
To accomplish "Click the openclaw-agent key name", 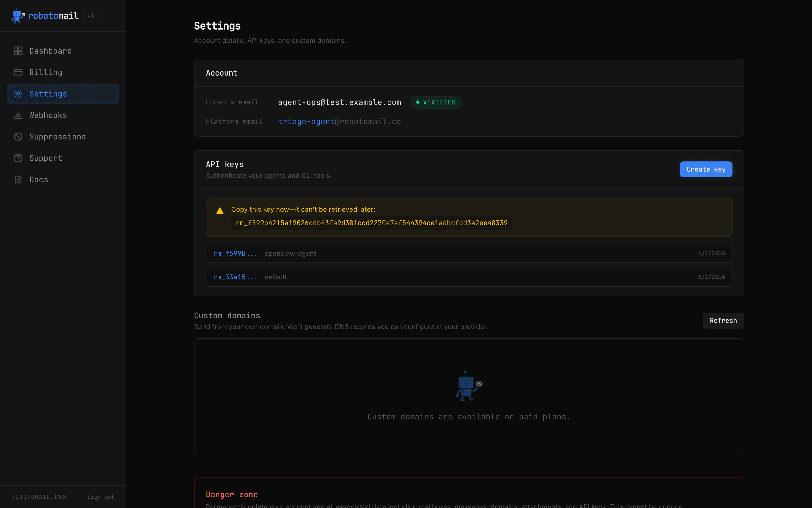I will pos(290,253).
